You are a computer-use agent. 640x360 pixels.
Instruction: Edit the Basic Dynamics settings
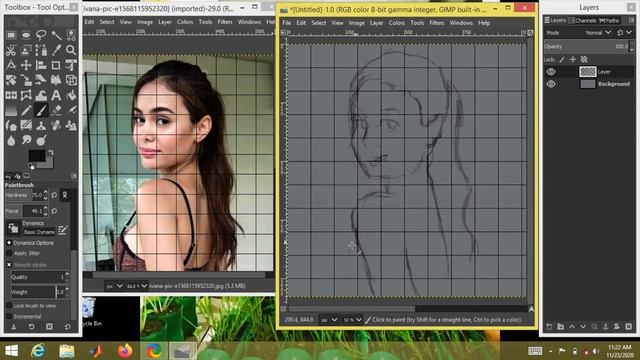pos(62,230)
